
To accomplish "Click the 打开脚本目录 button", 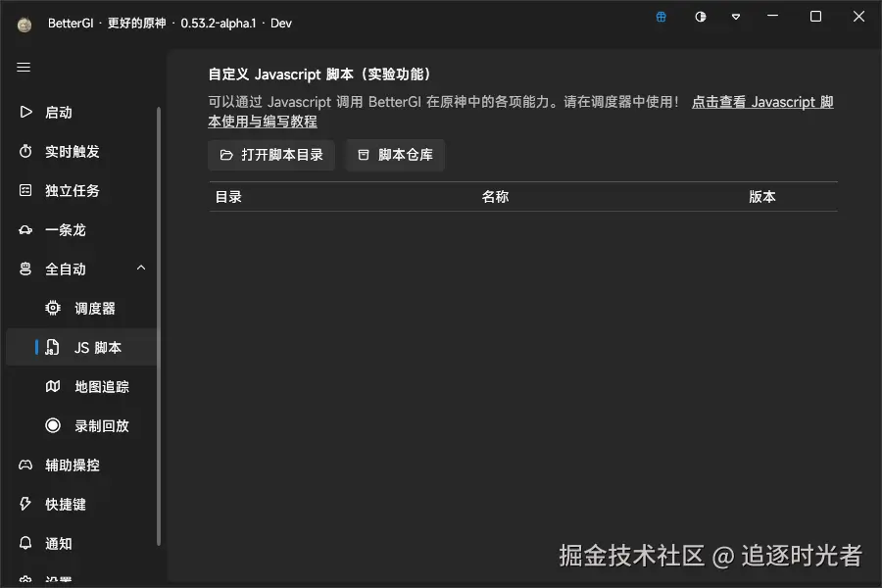I will (271, 155).
